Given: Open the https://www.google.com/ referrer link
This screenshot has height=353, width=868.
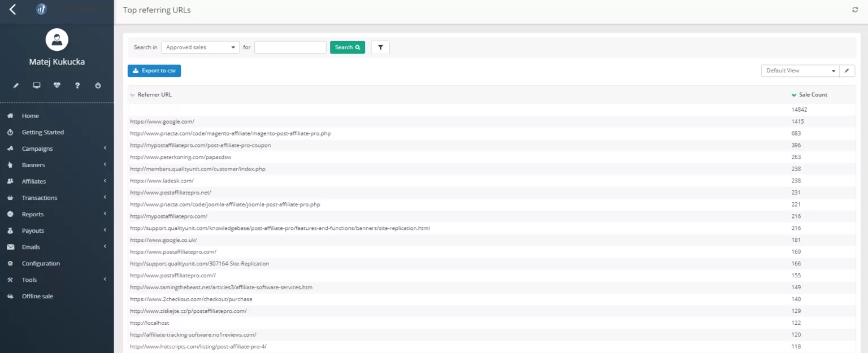Looking at the screenshot, I should [162, 121].
